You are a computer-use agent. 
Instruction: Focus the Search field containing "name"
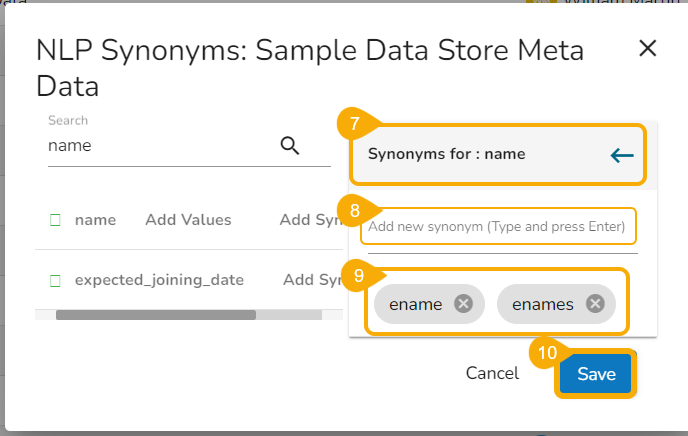[160, 146]
